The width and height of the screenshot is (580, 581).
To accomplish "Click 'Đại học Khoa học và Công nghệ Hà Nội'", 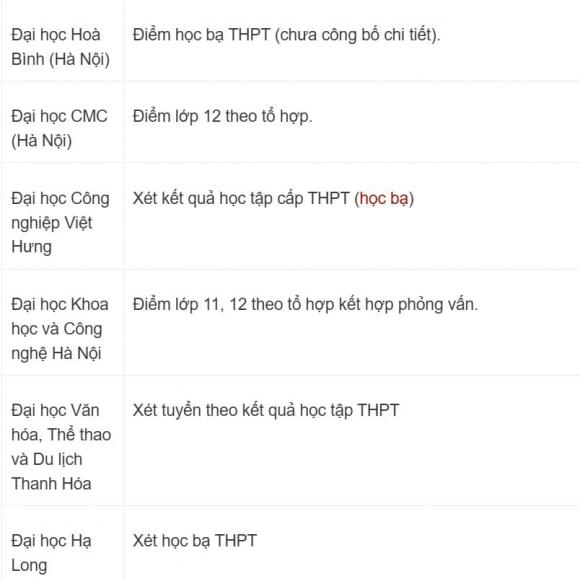I will pyautogui.click(x=60, y=329).
